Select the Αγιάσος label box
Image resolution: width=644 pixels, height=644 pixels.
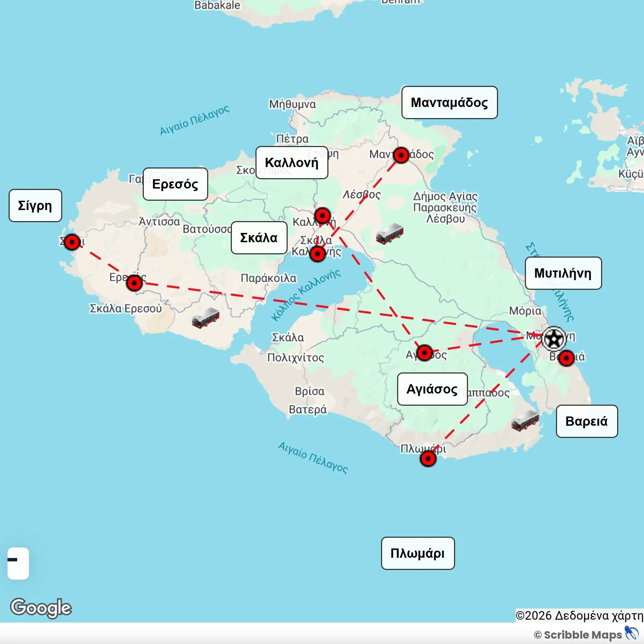pos(432,389)
